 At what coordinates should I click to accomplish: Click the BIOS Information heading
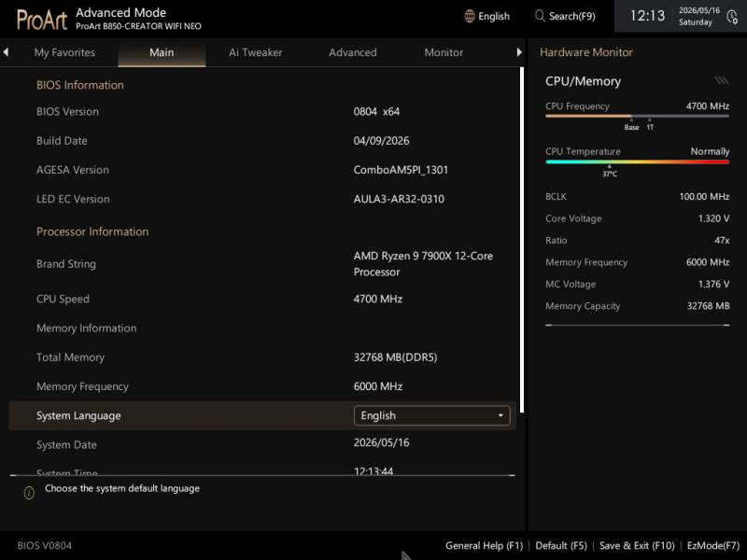80,85
